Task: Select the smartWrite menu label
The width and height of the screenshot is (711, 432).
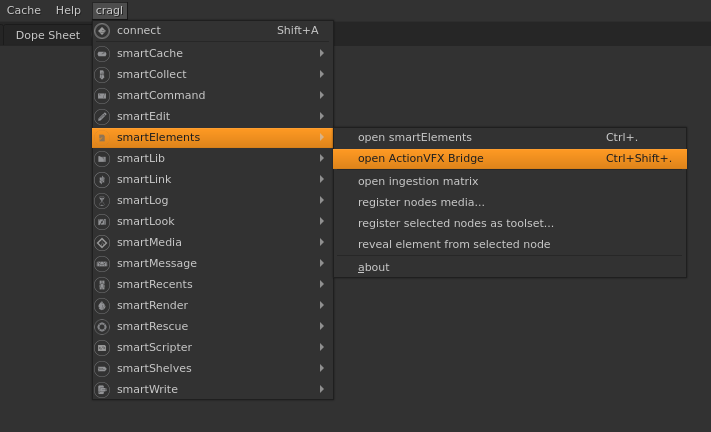Action: (147, 389)
